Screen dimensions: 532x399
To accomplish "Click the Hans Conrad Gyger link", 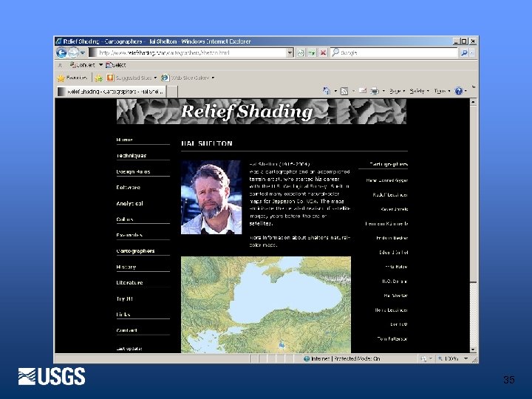I will coord(386,180).
